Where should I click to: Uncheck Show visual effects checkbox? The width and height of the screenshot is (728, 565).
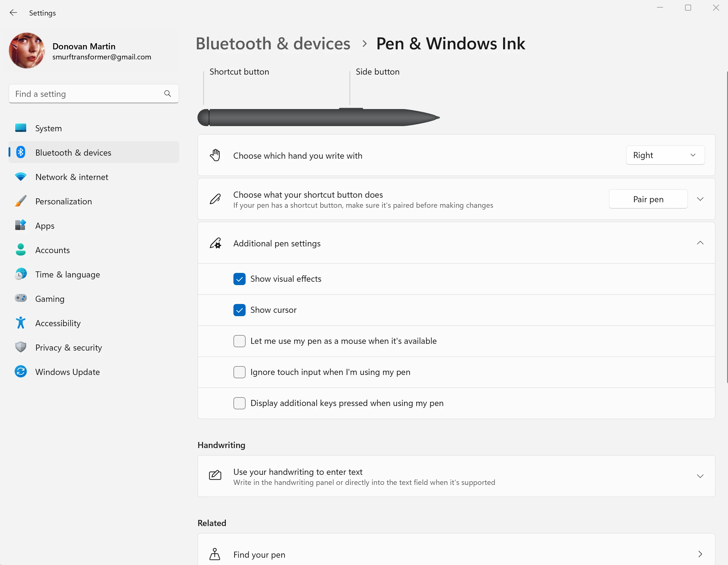click(239, 279)
